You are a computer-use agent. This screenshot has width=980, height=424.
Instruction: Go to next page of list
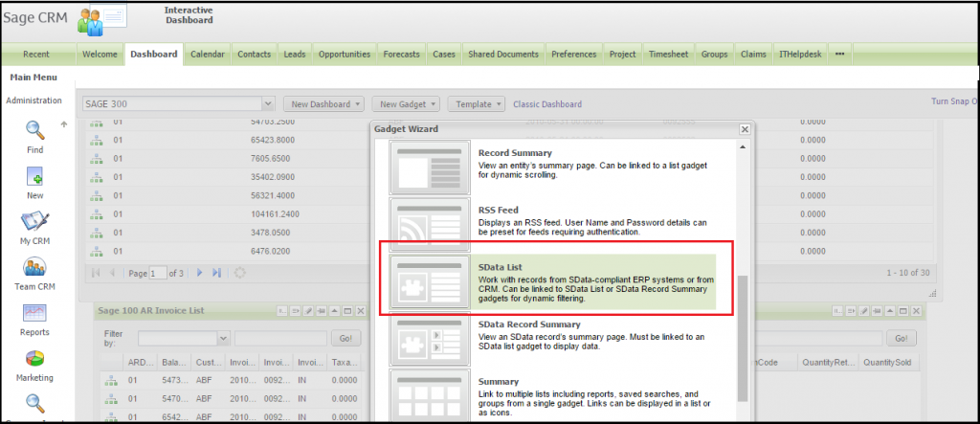[x=200, y=273]
